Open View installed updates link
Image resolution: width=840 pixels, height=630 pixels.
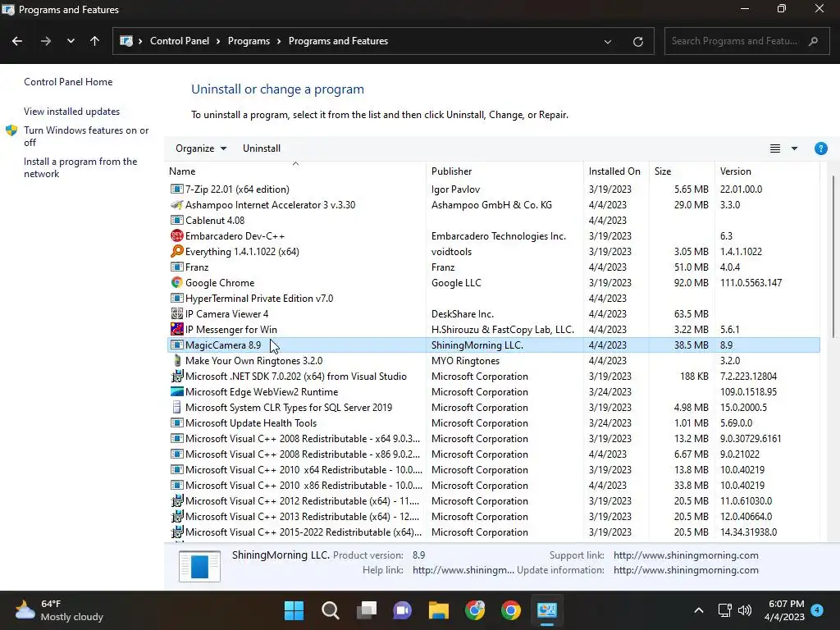point(72,112)
